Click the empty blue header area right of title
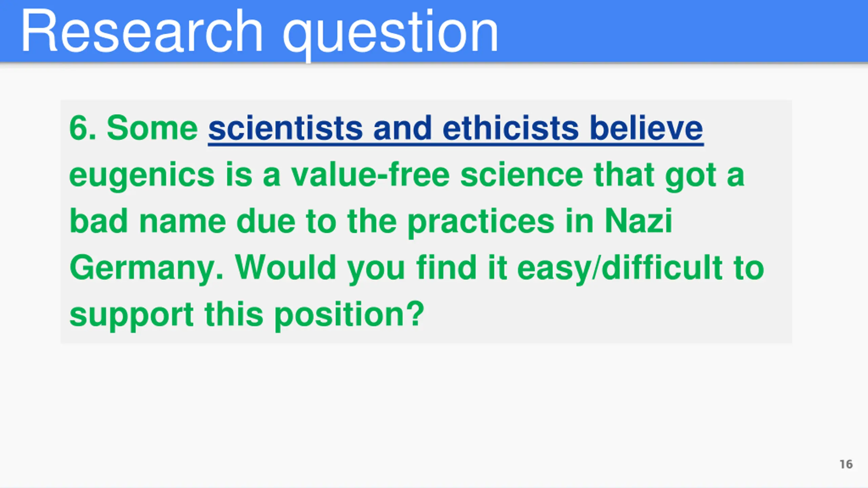This screenshot has height=488, width=868. click(x=682, y=31)
